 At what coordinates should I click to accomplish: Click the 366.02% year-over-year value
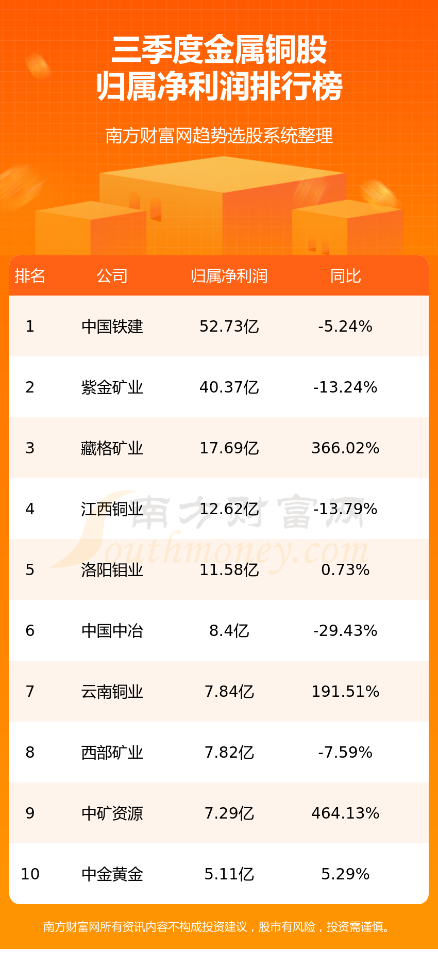(x=345, y=448)
